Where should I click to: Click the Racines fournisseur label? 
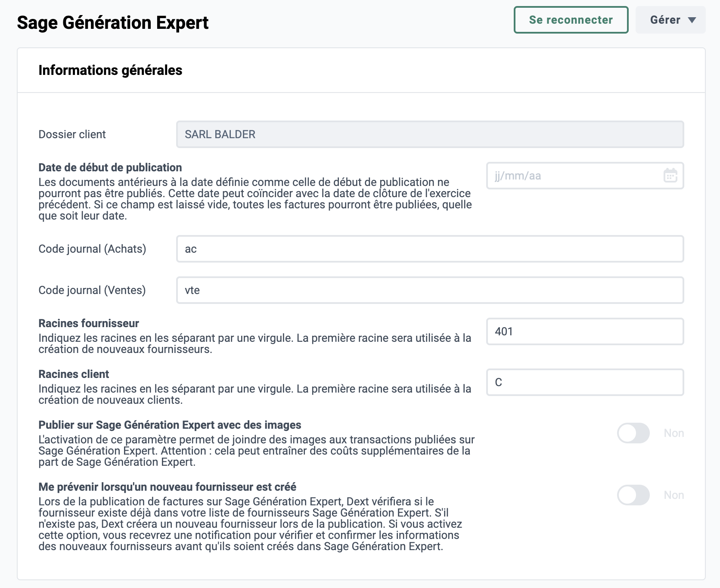tap(89, 323)
